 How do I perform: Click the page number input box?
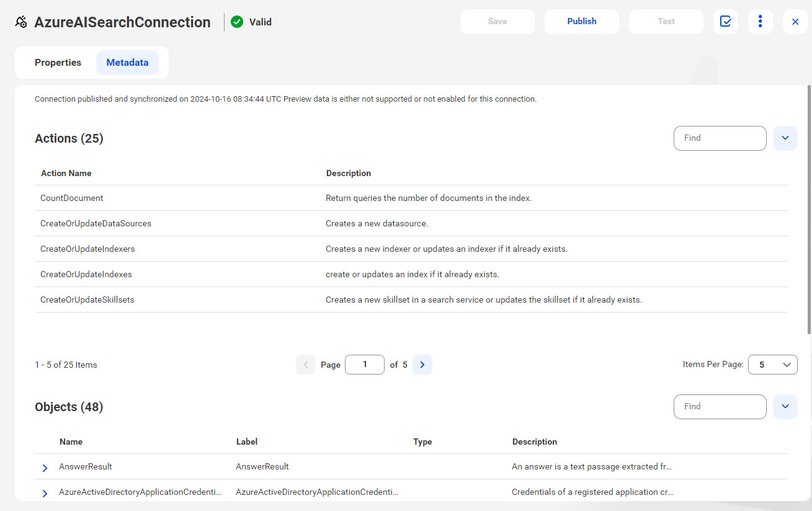coord(365,365)
